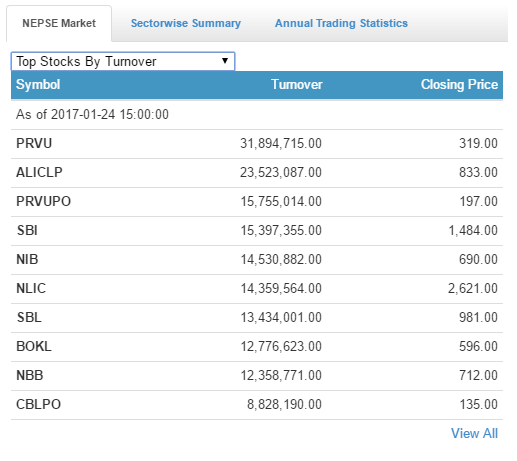Screen dimensions: 517x461
Task: Select SBL closing price 981.00
Action: tap(478, 317)
